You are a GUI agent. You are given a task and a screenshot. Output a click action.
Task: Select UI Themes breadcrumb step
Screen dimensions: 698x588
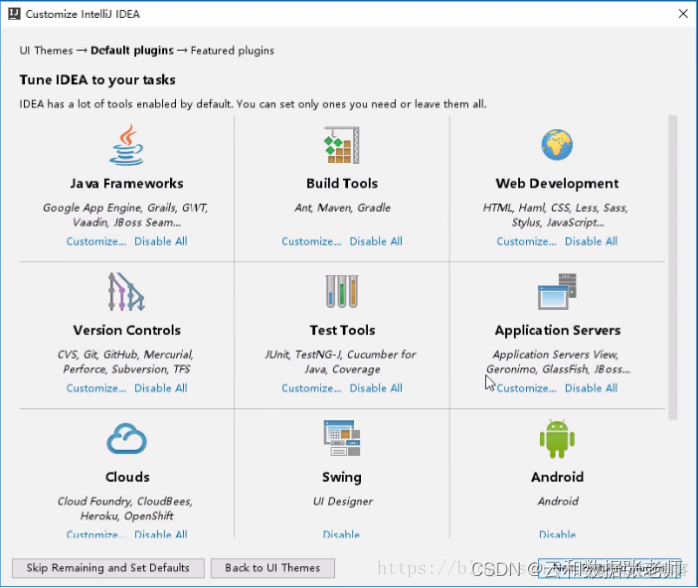(x=46, y=51)
